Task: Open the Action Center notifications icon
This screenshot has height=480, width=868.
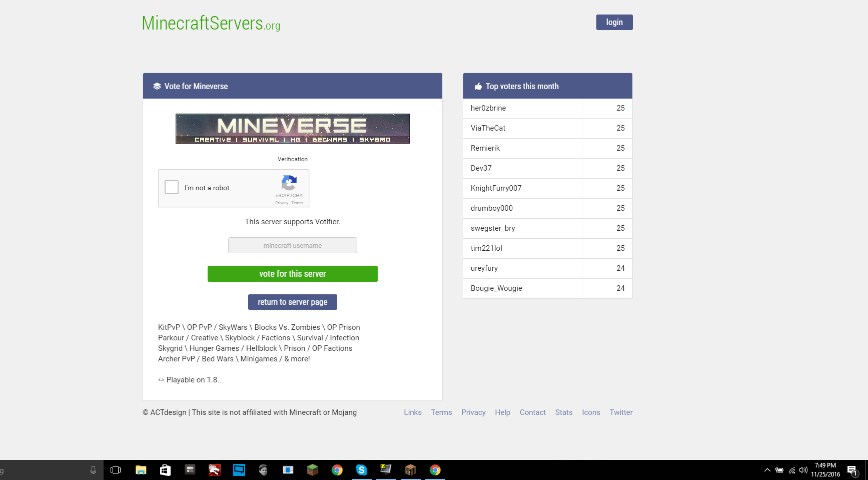Action: (853, 470)
